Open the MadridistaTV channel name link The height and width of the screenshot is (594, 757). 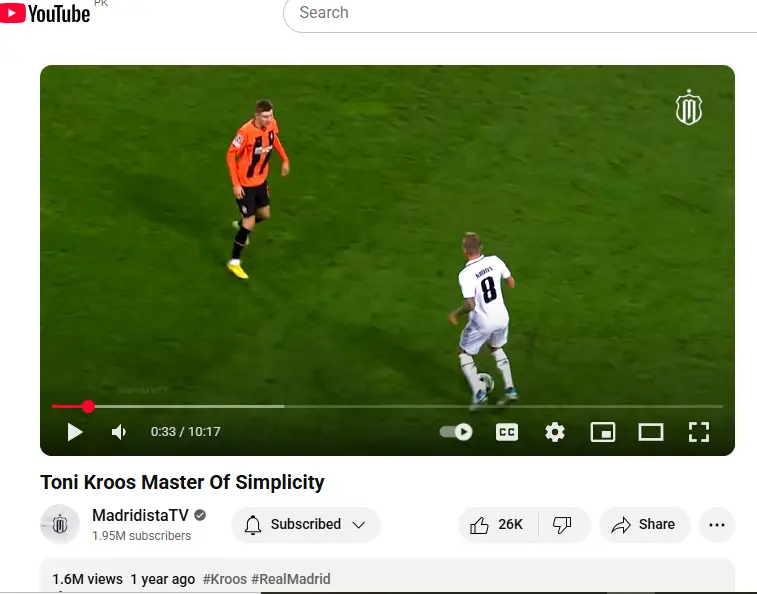click(140, 515)
